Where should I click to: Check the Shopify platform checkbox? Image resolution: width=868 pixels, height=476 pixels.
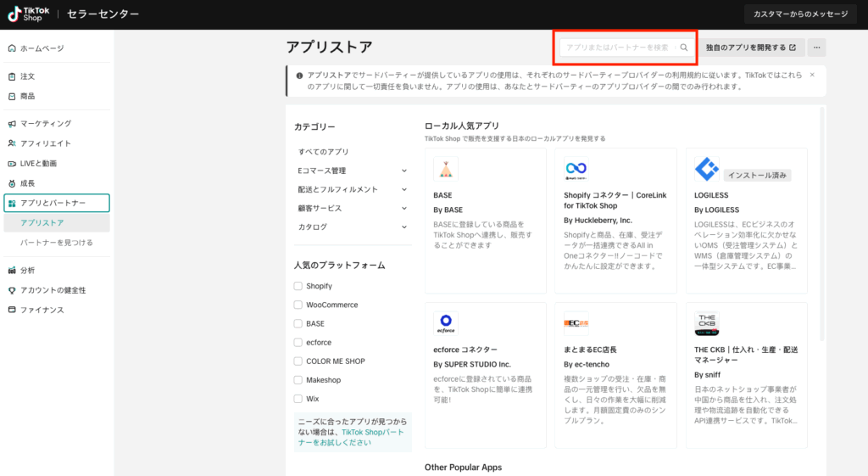[298, 286]
